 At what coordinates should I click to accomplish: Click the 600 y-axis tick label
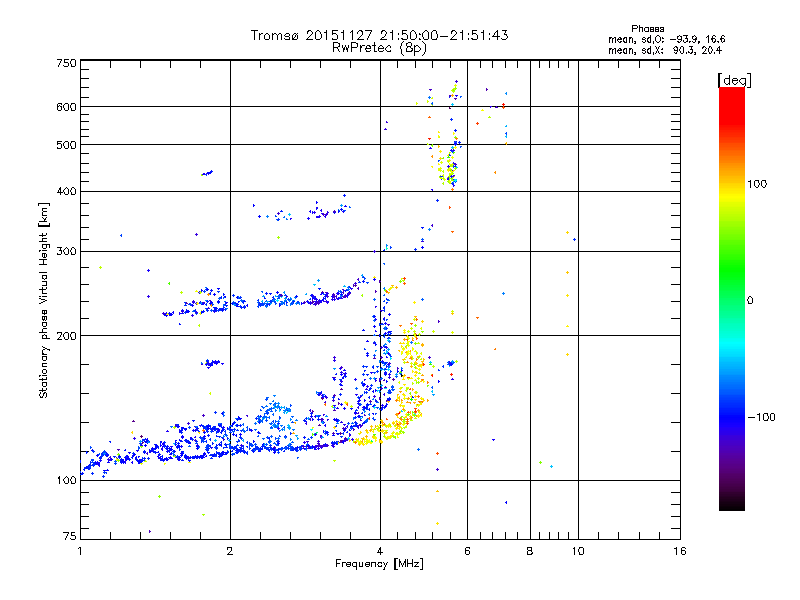pyautogui.click(x=66, y=107)
